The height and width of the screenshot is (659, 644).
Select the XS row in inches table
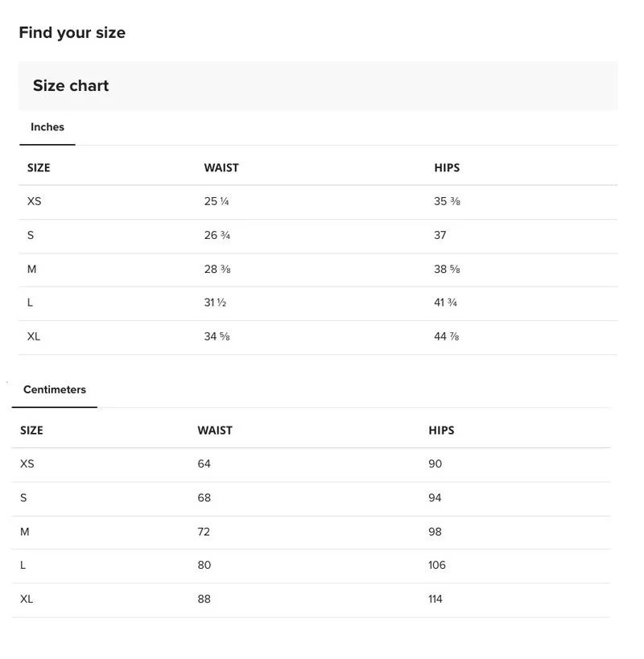coord(318,202)
